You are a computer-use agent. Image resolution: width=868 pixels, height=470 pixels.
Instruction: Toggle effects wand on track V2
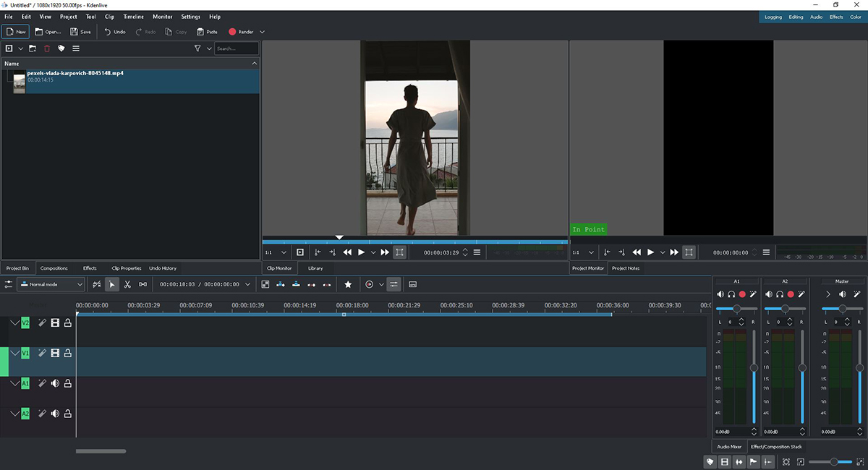[x=42, y=323]
